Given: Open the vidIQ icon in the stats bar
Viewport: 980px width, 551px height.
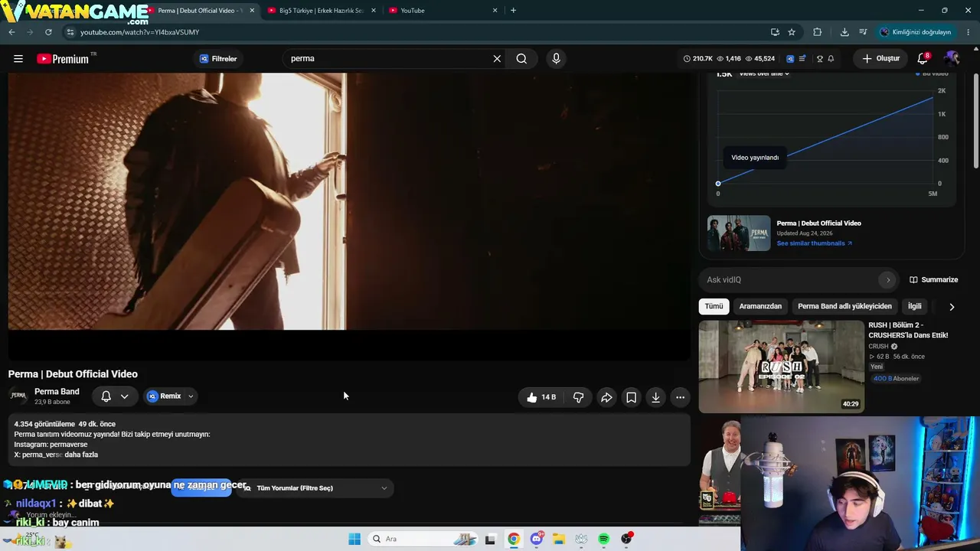Looking at the screenshot, I should click(790, 59).
